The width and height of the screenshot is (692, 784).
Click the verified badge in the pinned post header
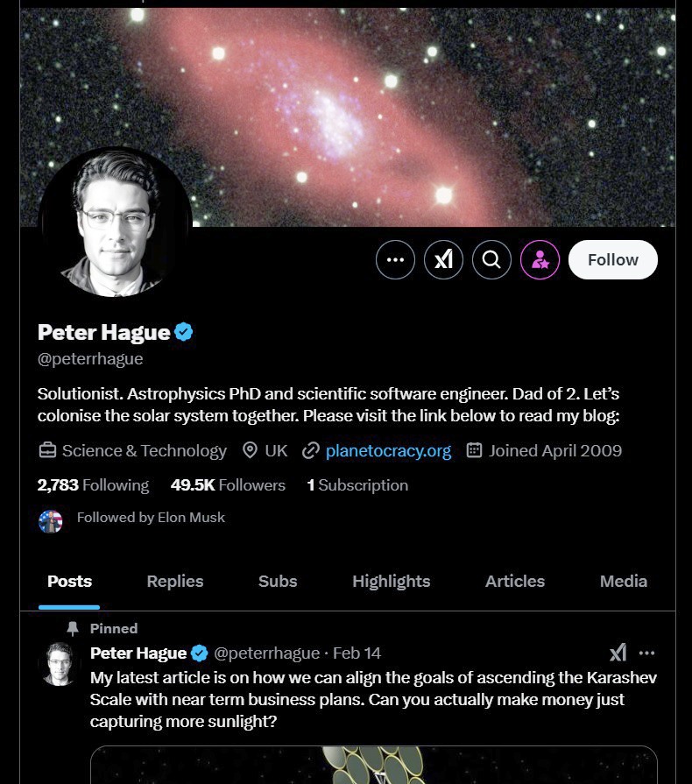pyautogui.click(x=199, y=653)
